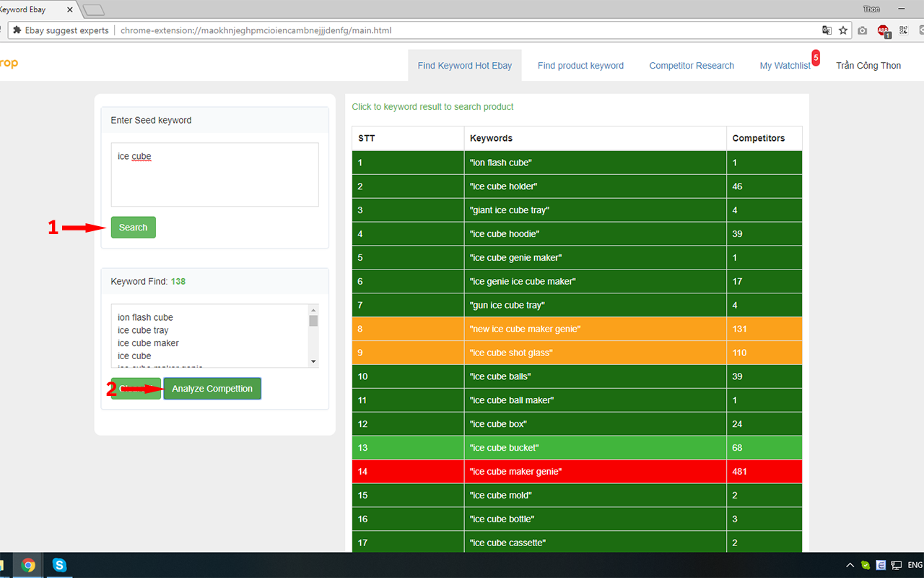Viewport: 924px width, 578px height.
Task: Click the Analyze Competition button
Action: [212, 389]
